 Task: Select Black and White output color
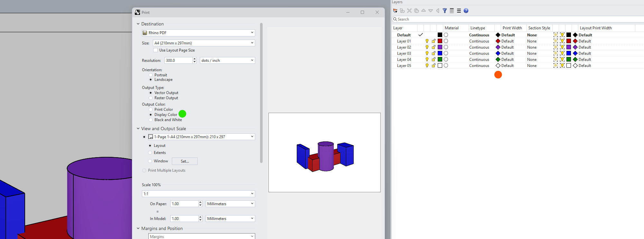click(151, 120)
